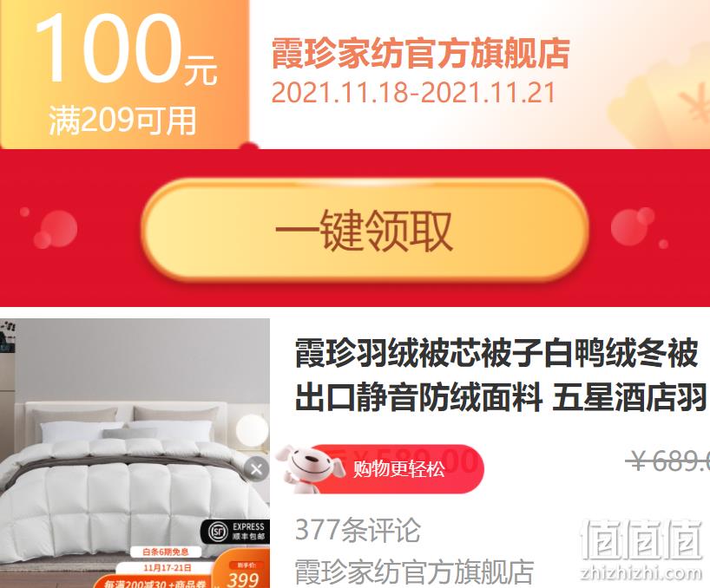Tap the 购物更轻松 red banner
Screen dimensions: 710x588
click(x=397, y=468)
